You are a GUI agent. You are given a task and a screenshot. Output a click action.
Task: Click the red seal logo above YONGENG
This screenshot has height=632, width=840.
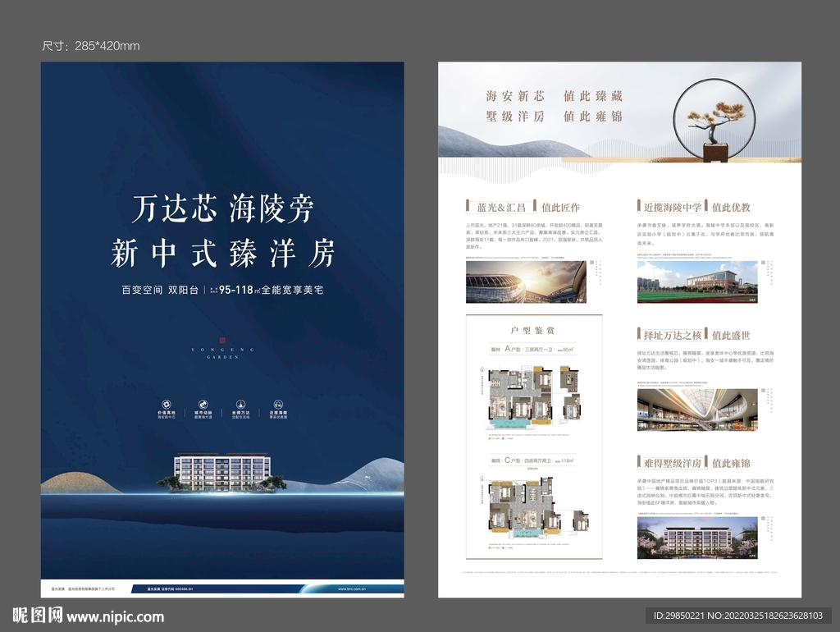click(222, 340)
